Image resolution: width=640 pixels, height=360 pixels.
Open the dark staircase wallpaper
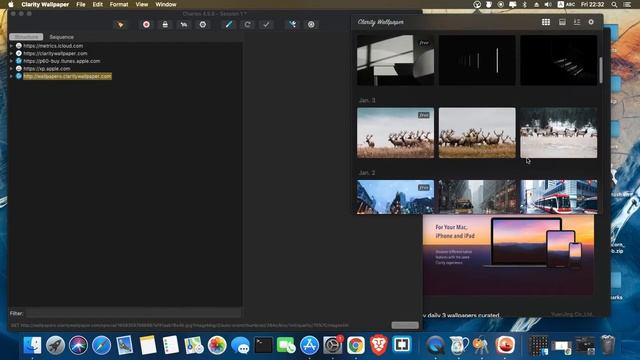pyautogui.click(x=558, y=60)
